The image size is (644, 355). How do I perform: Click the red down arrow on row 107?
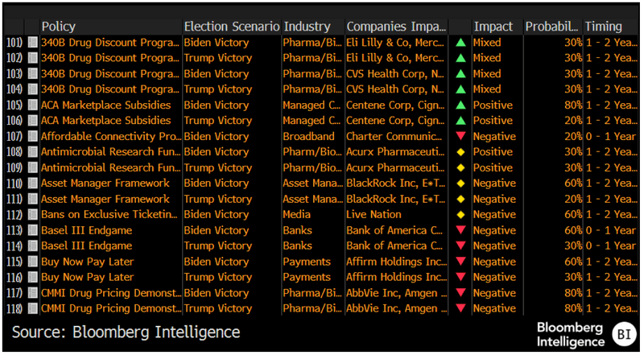pos(460,136)
